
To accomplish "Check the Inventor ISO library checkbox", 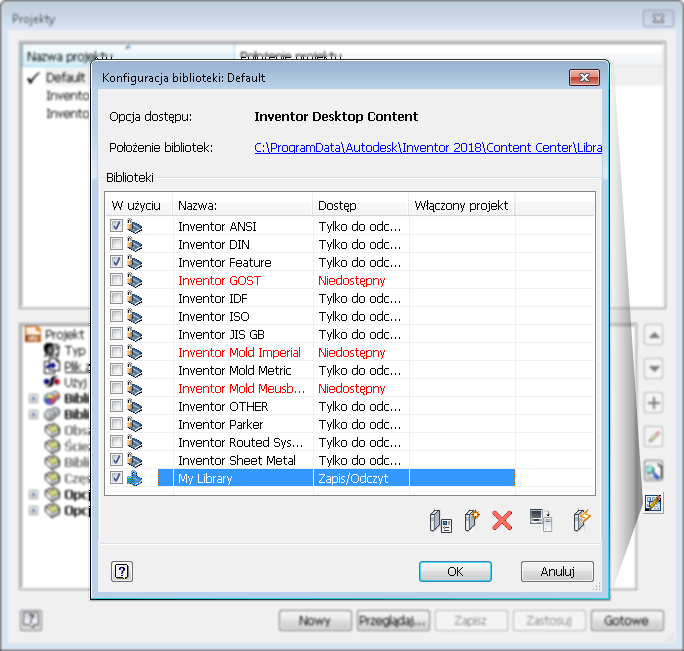I will click(x=116, y=315).
